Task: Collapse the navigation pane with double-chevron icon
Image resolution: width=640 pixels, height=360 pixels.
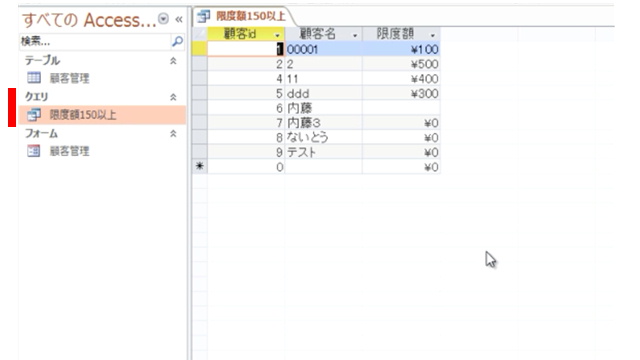Action: tap(179, 19)
